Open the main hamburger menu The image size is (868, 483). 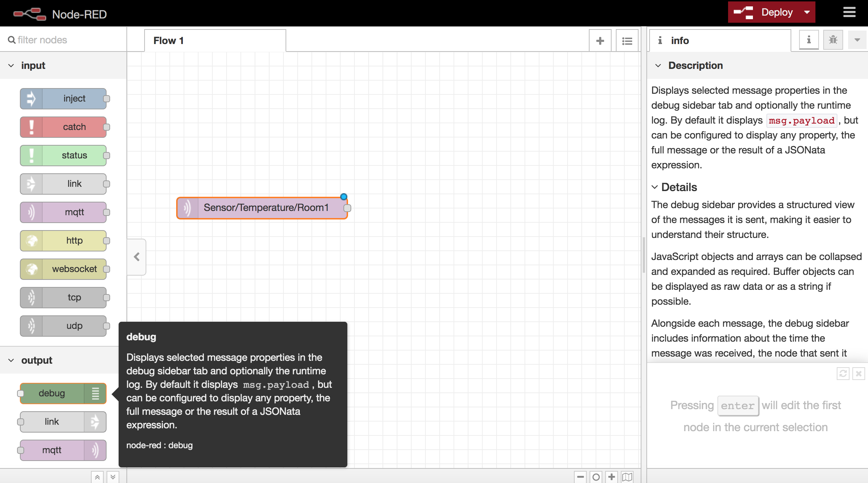(x=849, y=12)
